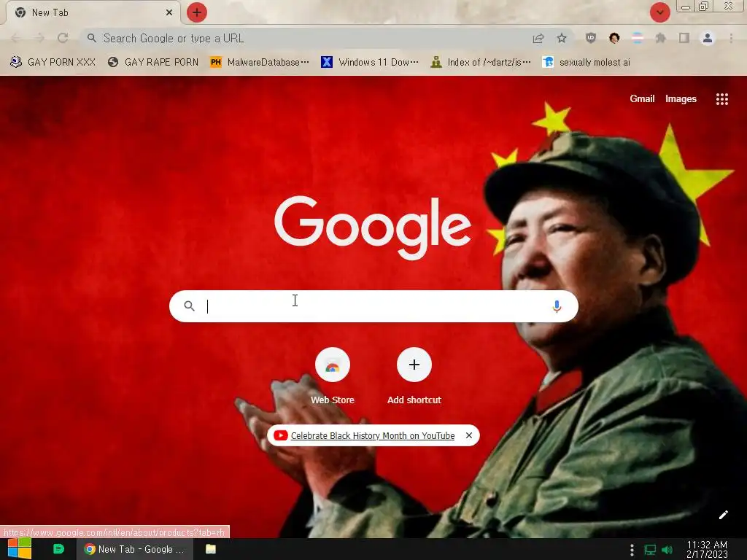Reload the current page

click(63, 38)
